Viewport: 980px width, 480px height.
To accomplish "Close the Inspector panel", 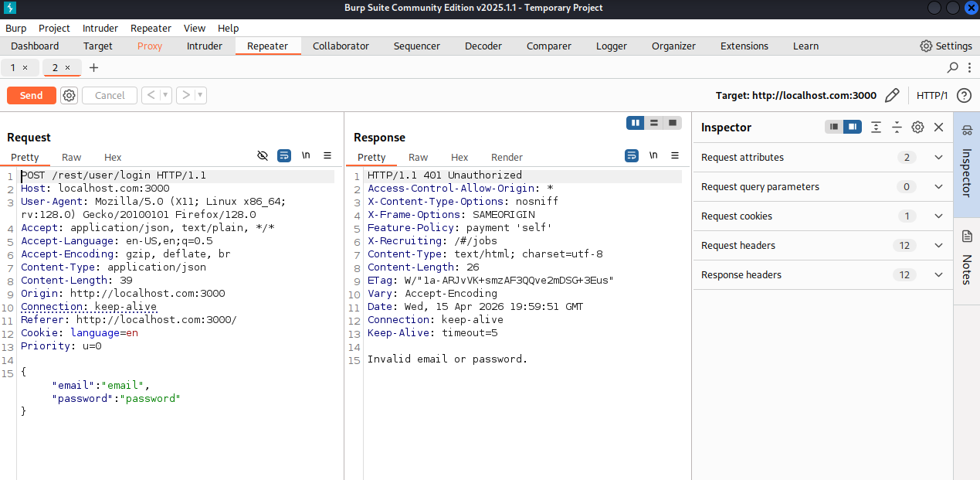I will 938,127.
